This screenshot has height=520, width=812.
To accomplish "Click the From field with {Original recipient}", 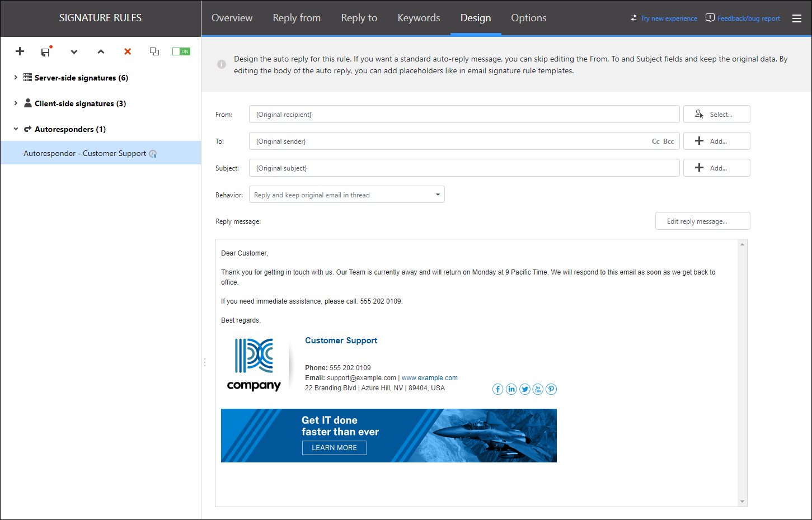I will click(464, 114).
